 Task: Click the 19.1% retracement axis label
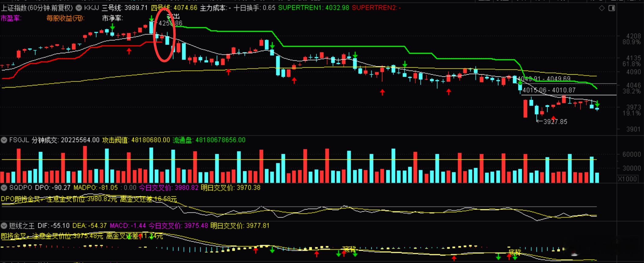pos(631,113)
